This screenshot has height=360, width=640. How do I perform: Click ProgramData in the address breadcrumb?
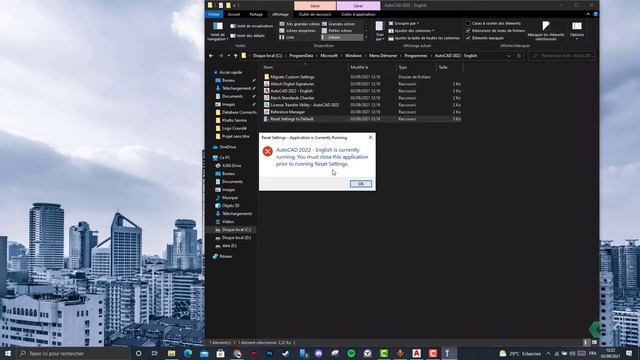(301, 56)
